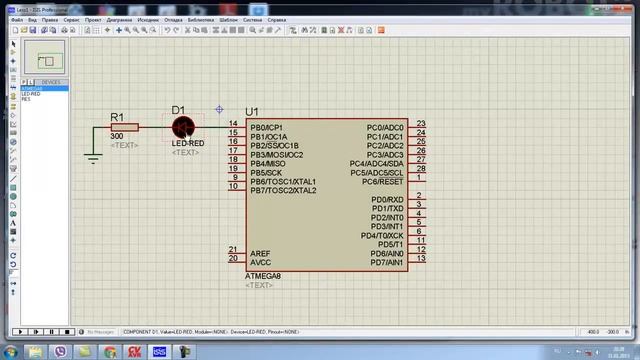The width and height of the screenshot is (640, 360).
Task: Open Viber from the taskbar
Action: click(60, 351)
